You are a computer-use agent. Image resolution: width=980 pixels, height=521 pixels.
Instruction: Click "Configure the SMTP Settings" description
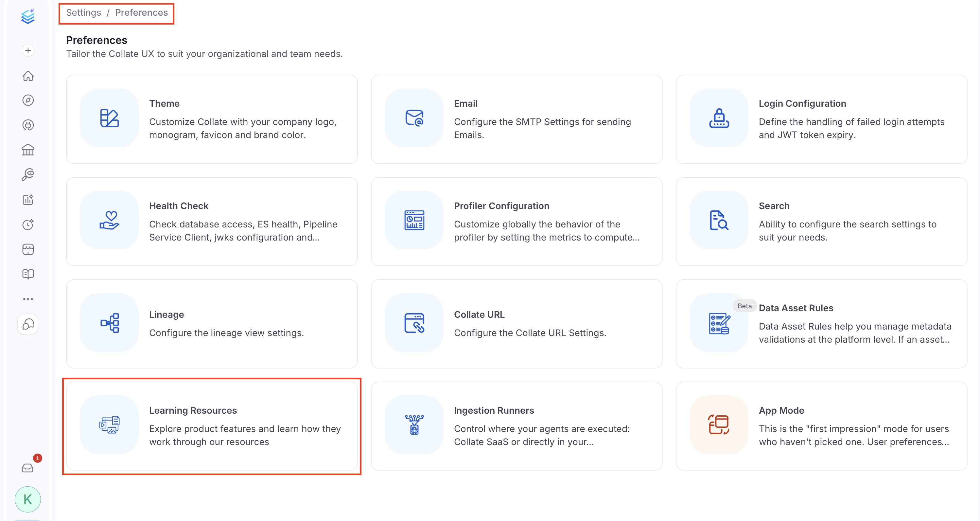pyautogui.click(x=542, y=128)
